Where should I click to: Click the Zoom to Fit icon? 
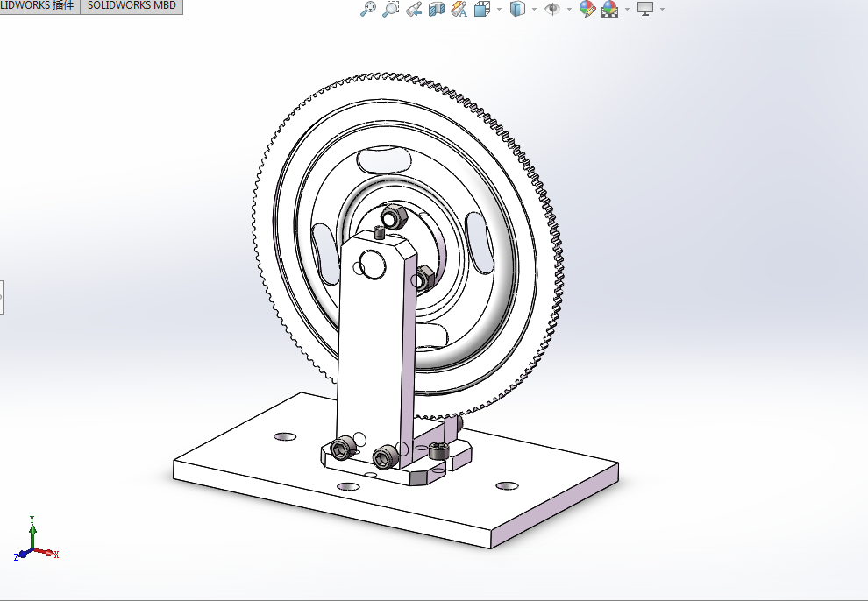coord(368,8)
